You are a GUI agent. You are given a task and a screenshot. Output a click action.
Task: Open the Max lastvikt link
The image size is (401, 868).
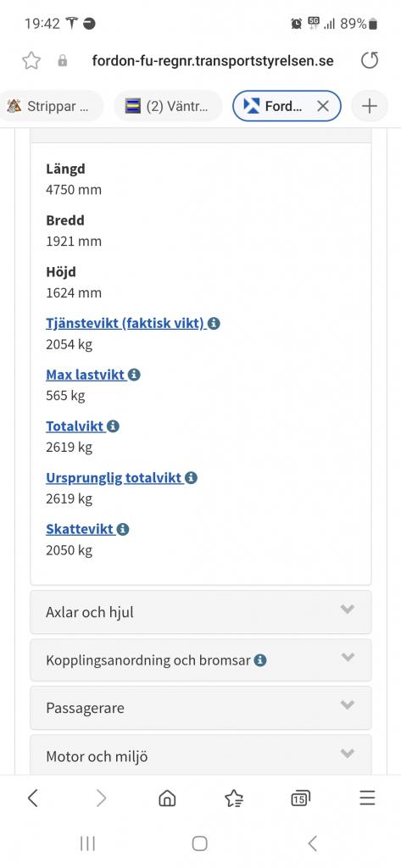pyautogui.click(x=86, y=375)
